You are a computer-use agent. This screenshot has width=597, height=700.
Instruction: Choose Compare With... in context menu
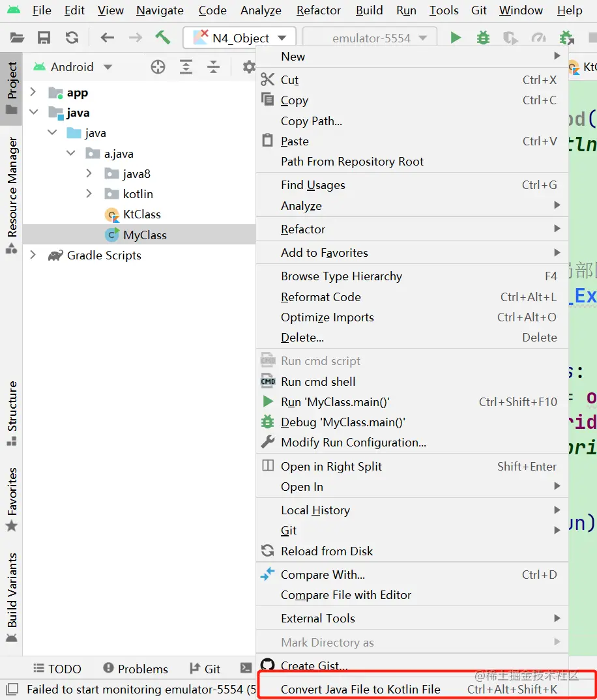click(412, 575)
